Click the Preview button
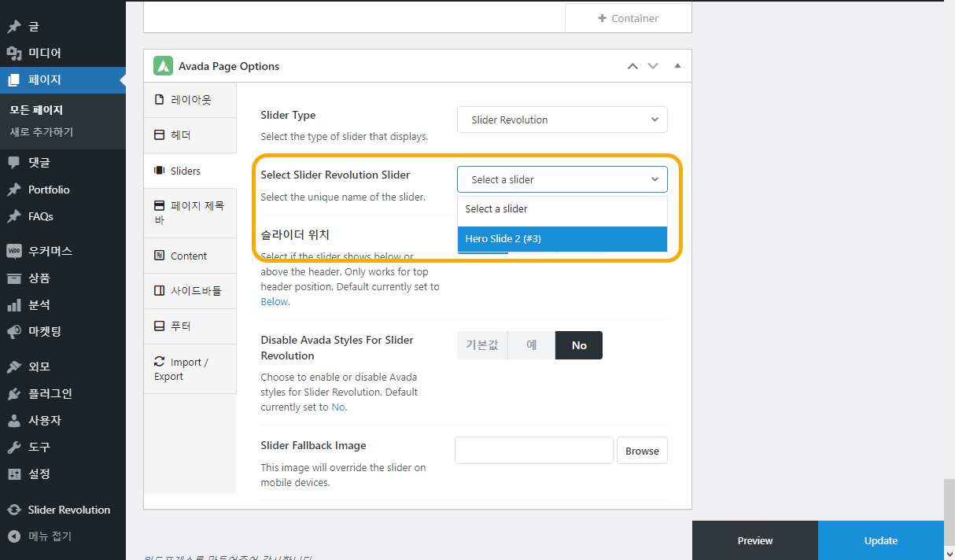The image size is (955, 560). pos(755,540)
